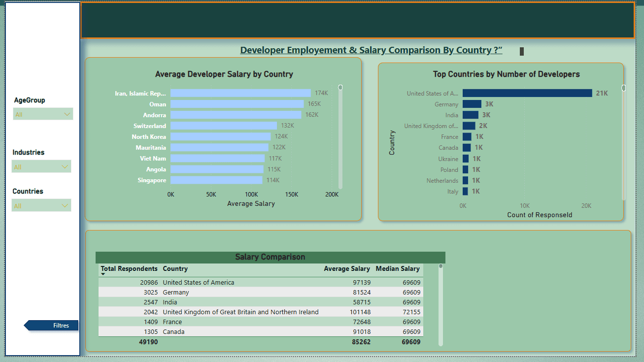Screen dimensions: 644x362
Task: Select the Oman 165K salary bar
Action: coord(237,104)
